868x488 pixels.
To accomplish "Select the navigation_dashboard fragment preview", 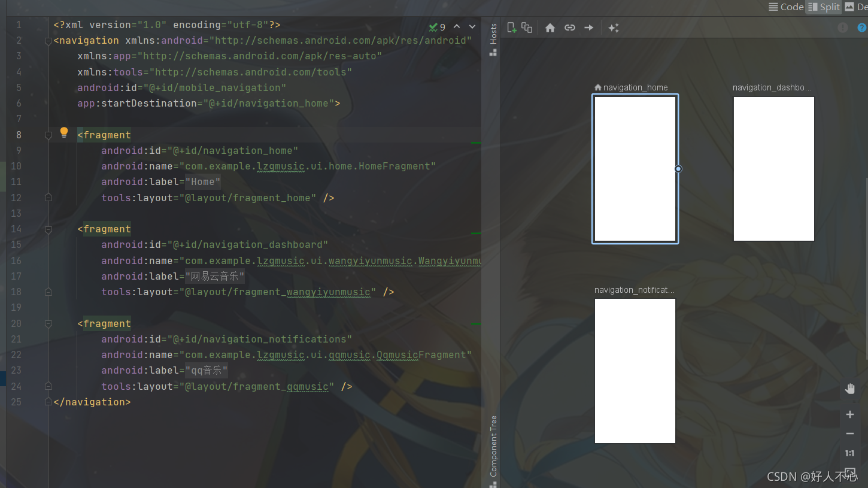I will click(x=773, y=168).
